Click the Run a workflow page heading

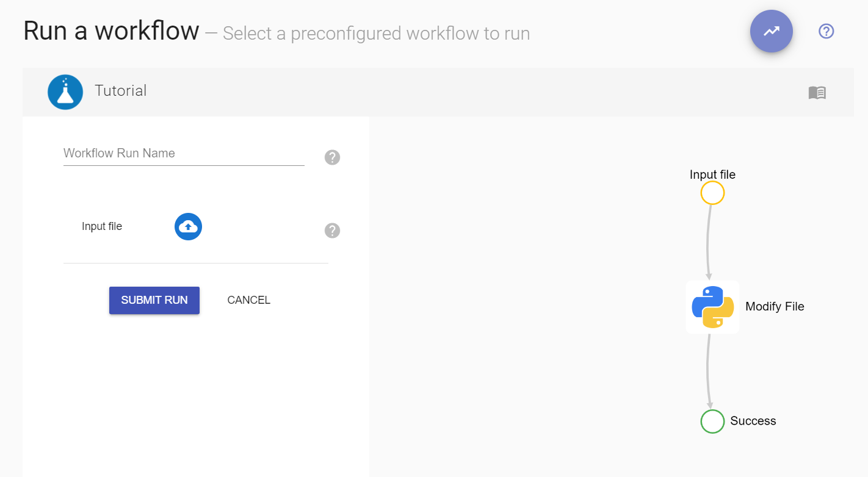pos(111,30)
